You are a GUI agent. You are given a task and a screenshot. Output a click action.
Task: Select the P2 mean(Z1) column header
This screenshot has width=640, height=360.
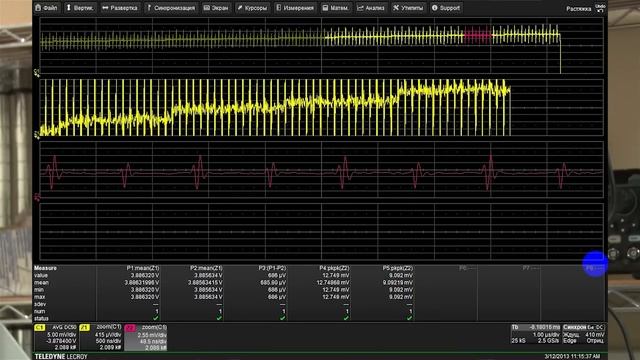pos(206,268)
